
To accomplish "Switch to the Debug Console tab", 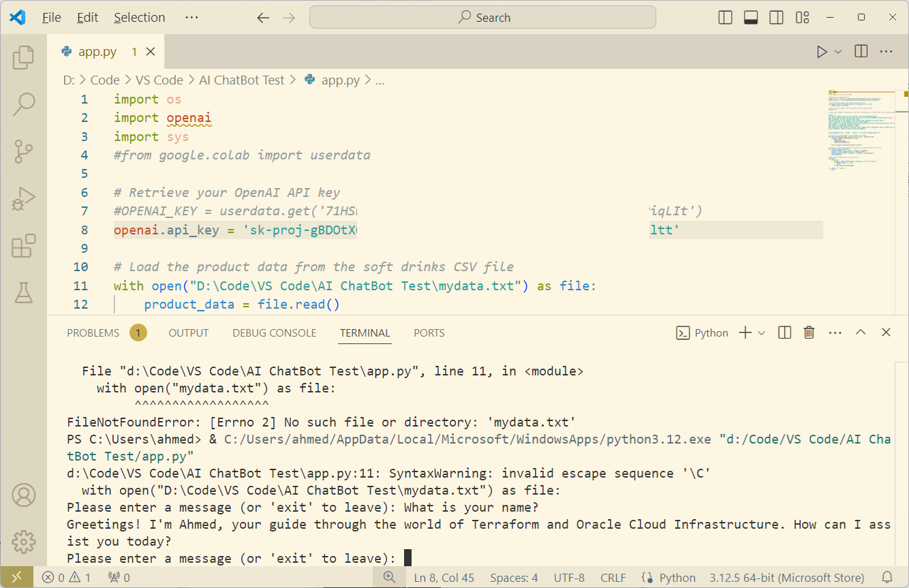I will tap(274, 333).
